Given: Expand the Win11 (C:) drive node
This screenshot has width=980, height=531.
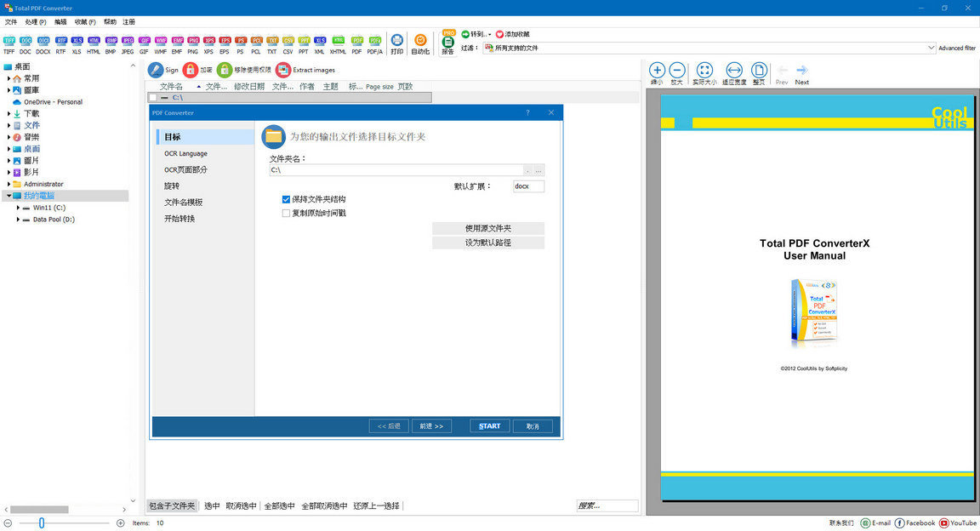Looking at the screenshot, I should pyautogui.click(x=18, y=208).
